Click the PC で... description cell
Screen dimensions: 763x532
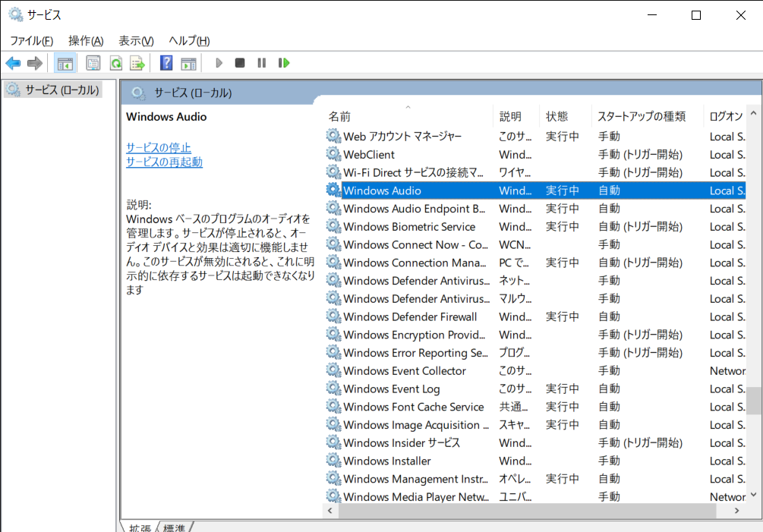[514, 263]
